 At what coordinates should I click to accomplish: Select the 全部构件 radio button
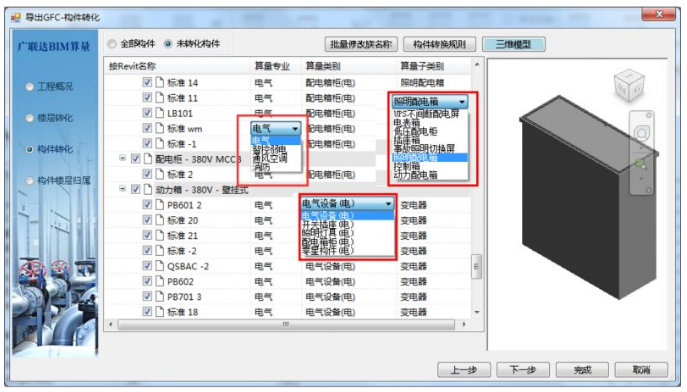[112, 44]
